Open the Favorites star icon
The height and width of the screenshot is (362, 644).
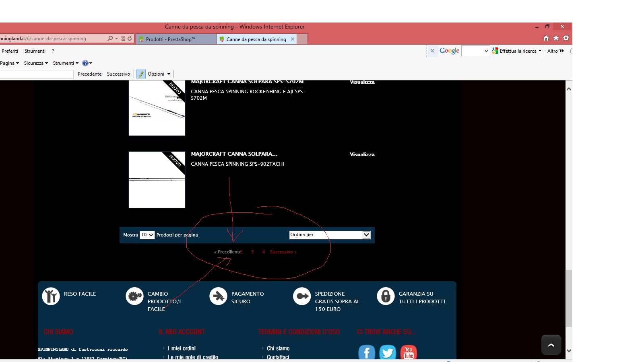click(556, 38)
